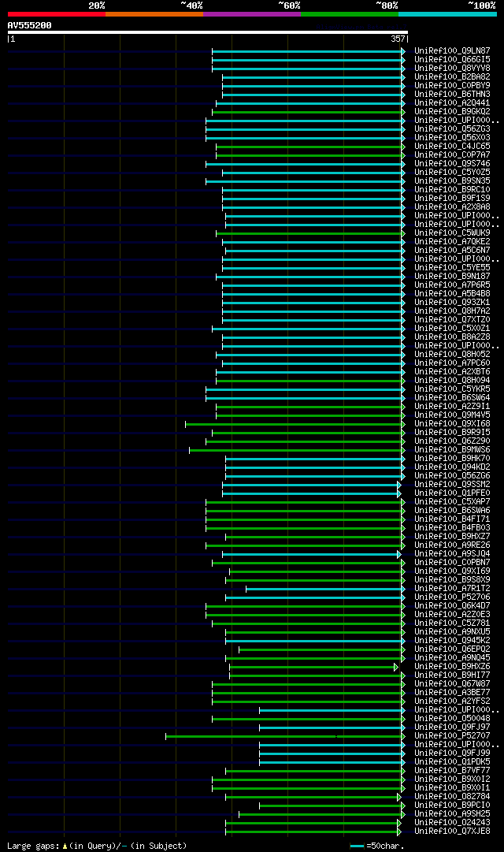The height and width of the screenshot is (852, 504).
Task: Open the UniRef100_C5WUK9 hit
Action: [452, 233]
